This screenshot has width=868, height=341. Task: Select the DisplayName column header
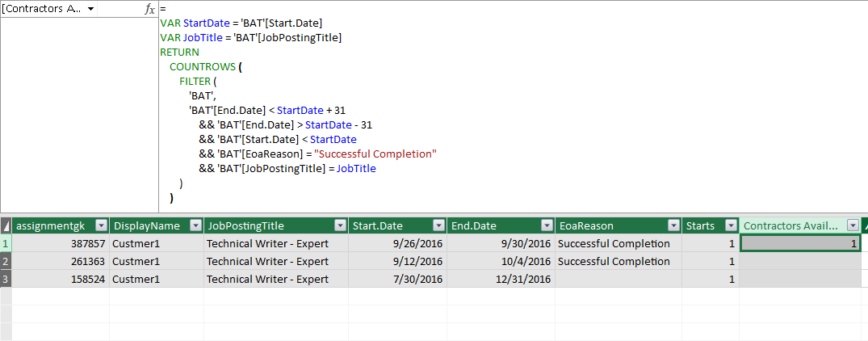[157, 225]
